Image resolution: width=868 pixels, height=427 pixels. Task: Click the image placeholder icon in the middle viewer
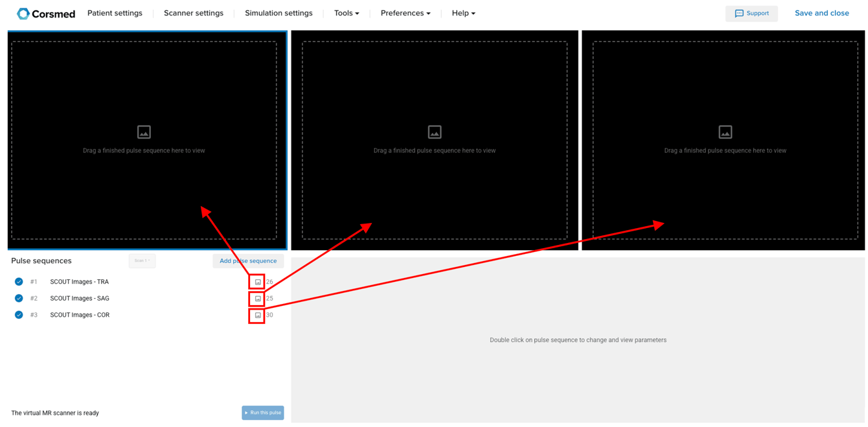[435, 132]
